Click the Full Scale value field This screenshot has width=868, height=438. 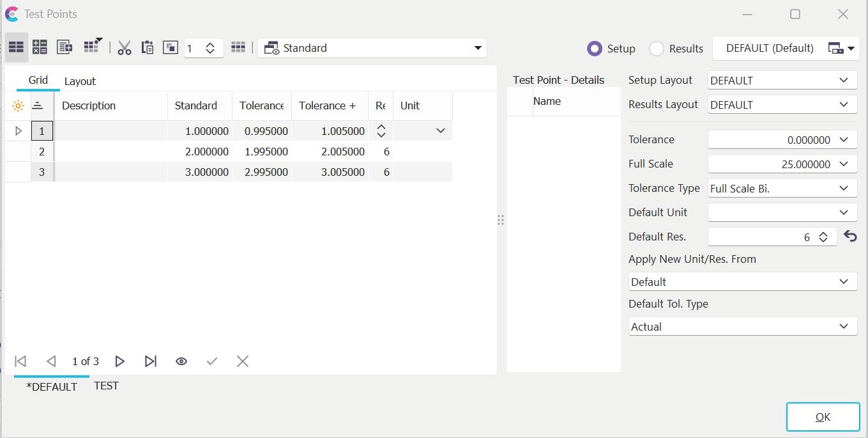[772, 164]
